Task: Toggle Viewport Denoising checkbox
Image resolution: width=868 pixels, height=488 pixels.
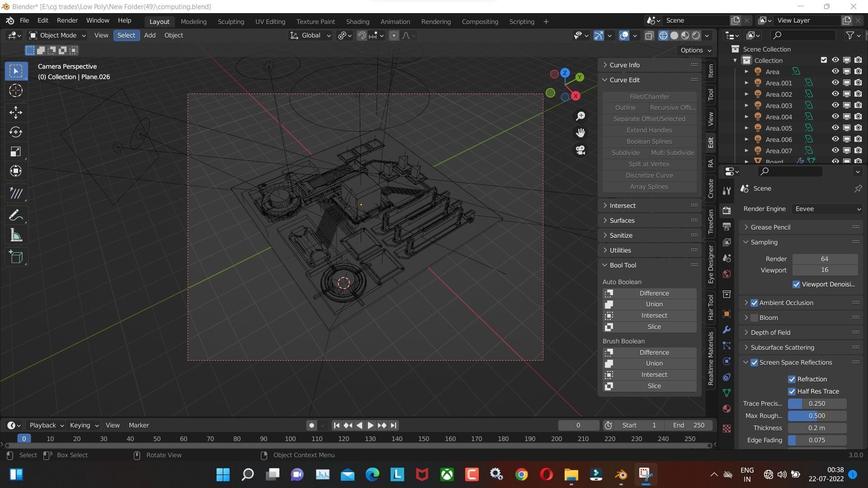Action: (x=796, y=284)
